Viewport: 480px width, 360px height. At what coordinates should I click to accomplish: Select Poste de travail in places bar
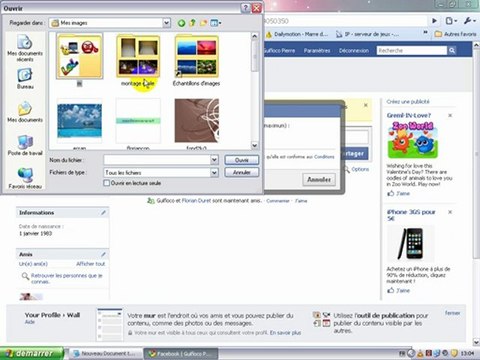[25, 146]
